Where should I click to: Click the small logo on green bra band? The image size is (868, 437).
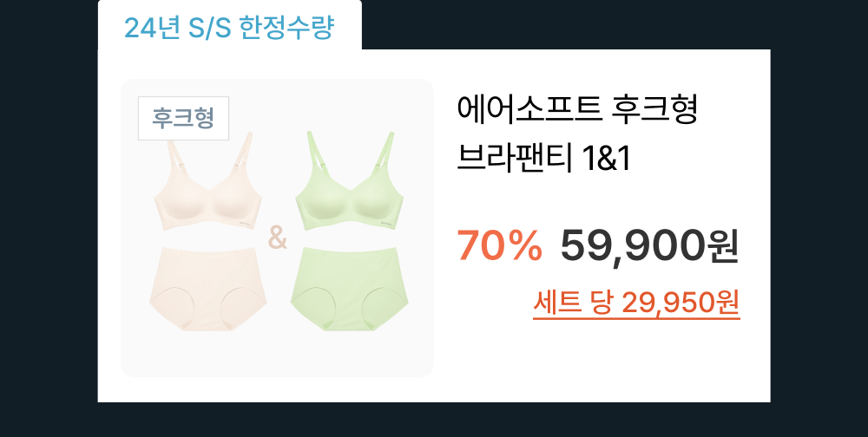(x=386, y=224)
